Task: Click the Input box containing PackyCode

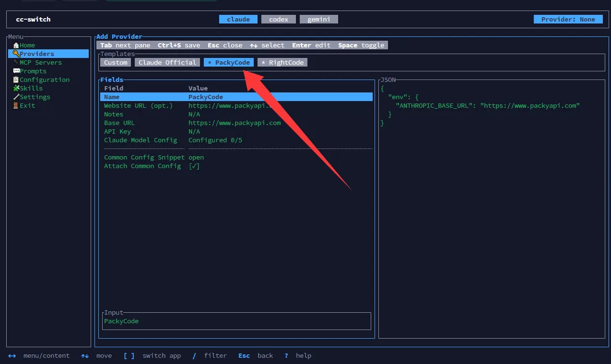Action: [x=237, y=321]
